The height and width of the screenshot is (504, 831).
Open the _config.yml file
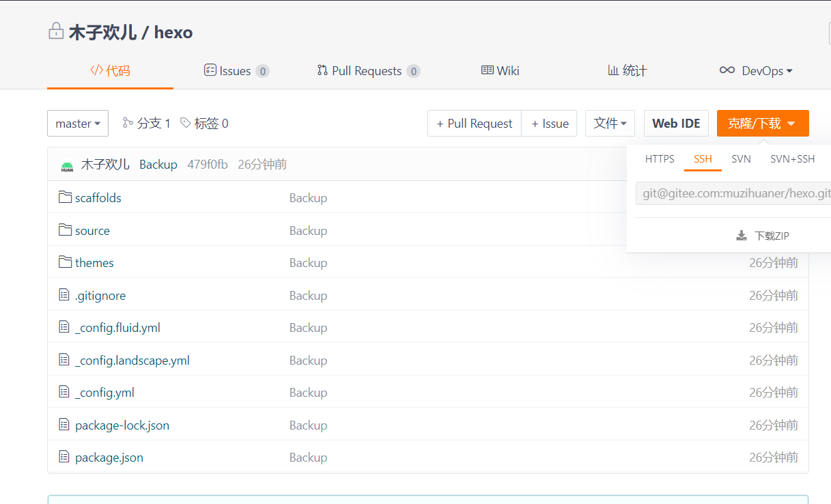click(104, 393)
